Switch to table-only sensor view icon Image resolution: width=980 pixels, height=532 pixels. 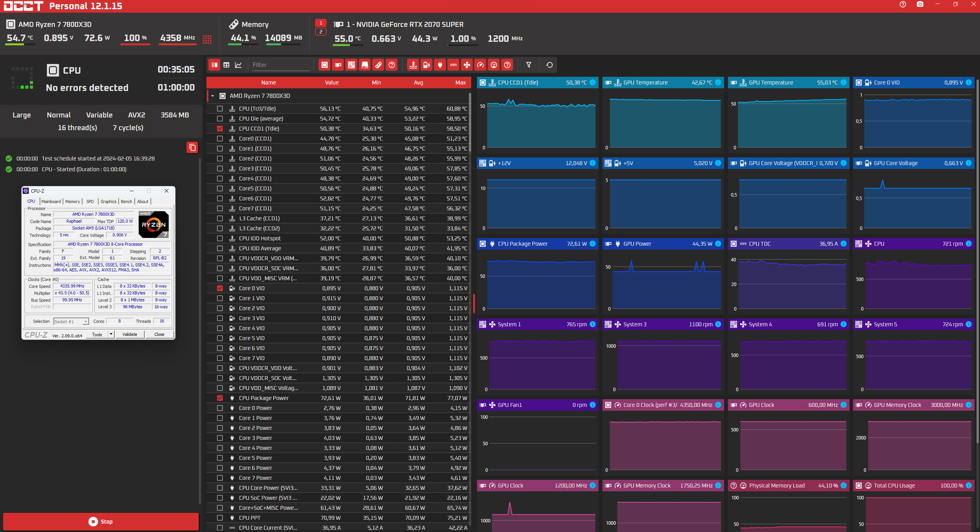click(x=226, y=65)
